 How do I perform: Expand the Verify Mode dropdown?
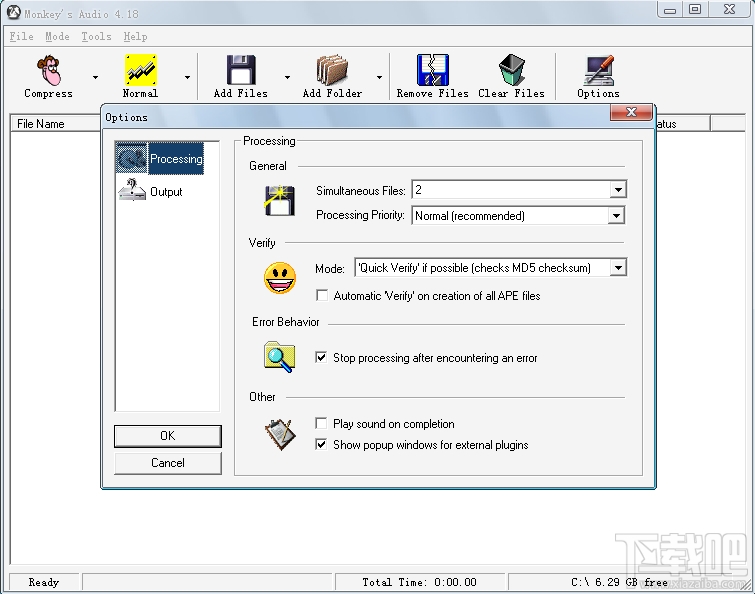pos(618,268)
